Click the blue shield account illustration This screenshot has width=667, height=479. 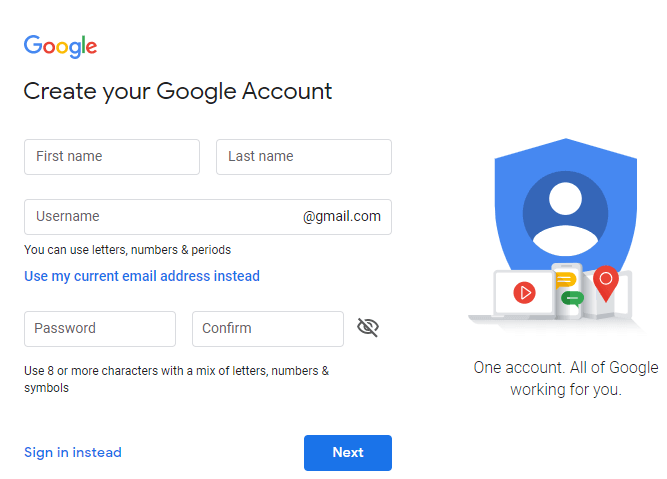[x=565, y=204]
